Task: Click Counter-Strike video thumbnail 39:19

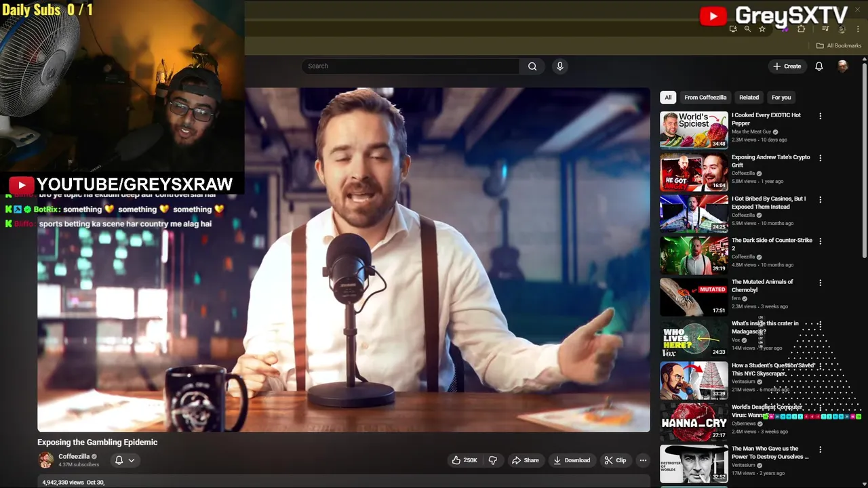Action: (694, 255)
